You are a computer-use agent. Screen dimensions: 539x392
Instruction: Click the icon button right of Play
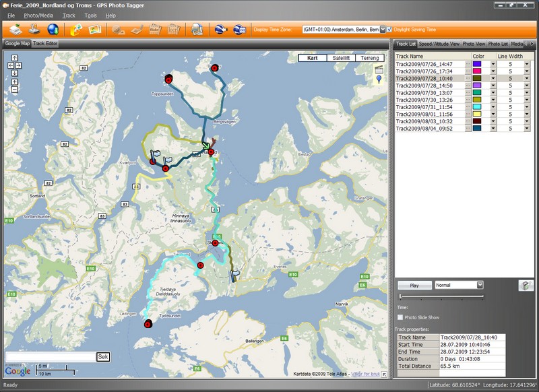tap(526, 285)
